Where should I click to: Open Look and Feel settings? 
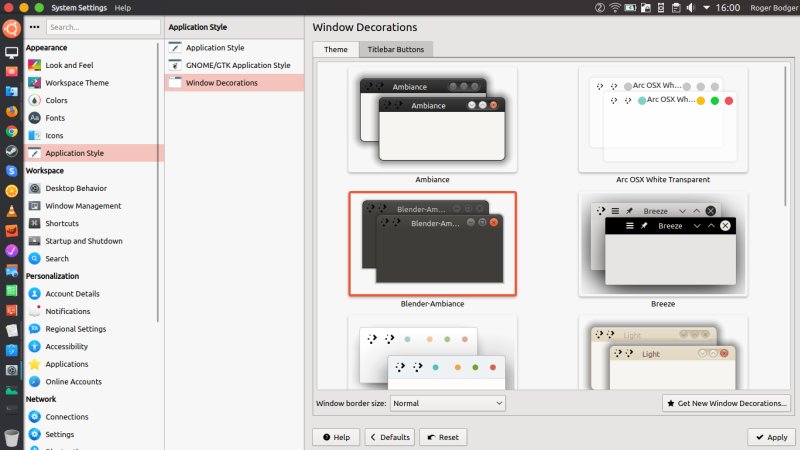pos(68,65)
